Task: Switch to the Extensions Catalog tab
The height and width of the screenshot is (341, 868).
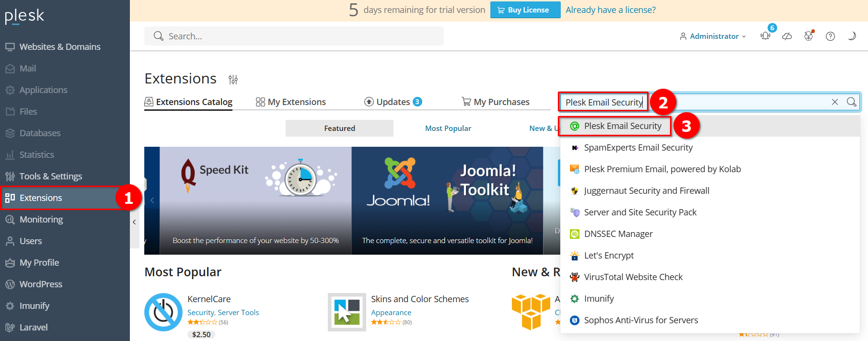Action: [x=188, y=102]
